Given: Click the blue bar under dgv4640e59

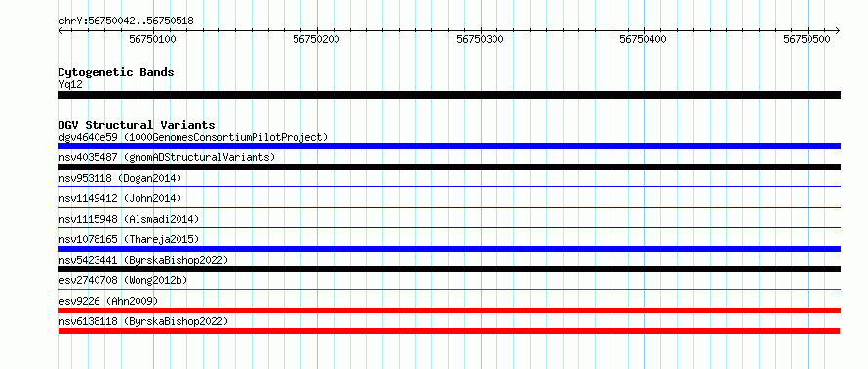Looking at the screenshot, I should [x=449, y=146].
